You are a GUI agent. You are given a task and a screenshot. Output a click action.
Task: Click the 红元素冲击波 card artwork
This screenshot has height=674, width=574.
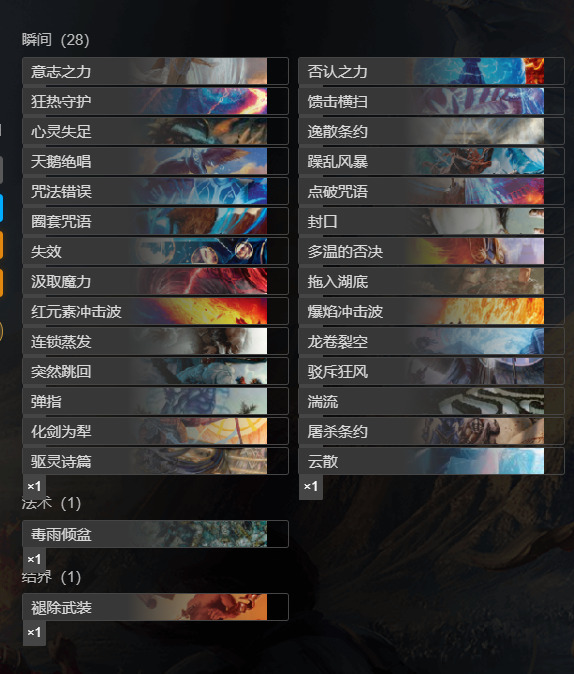point(202,311)
